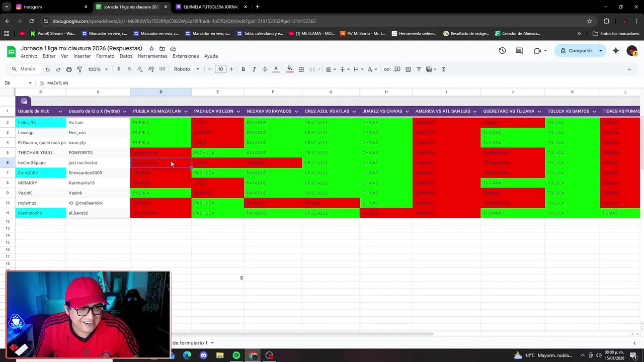Select cell with Karimavila13
The width and height of the screenshot is (644, 362).
(x=98, y=183)
